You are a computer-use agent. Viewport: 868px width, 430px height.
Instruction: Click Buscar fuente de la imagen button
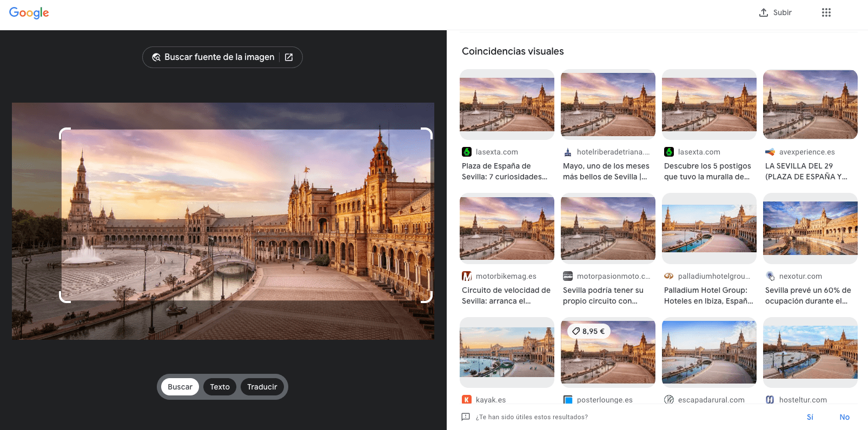coord(222,57)
